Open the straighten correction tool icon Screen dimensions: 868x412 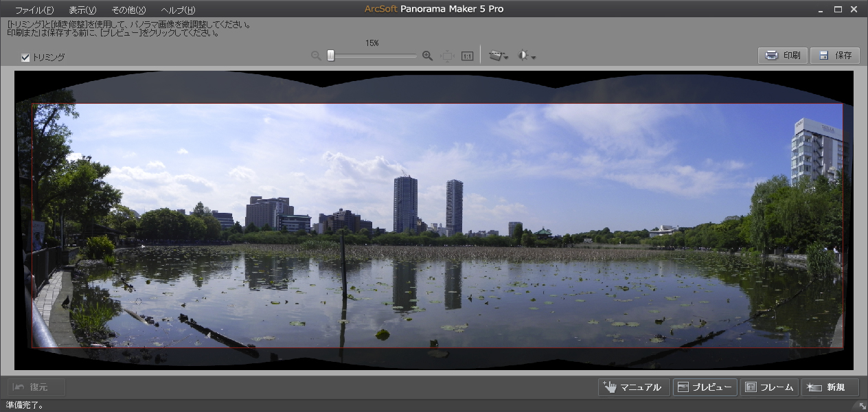[x=494, y=56]
